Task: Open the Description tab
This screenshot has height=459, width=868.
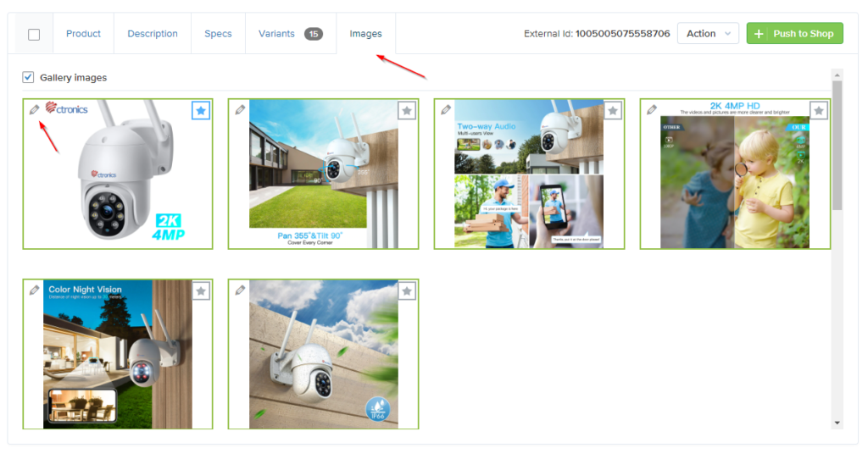Action: tap(153, 34)
